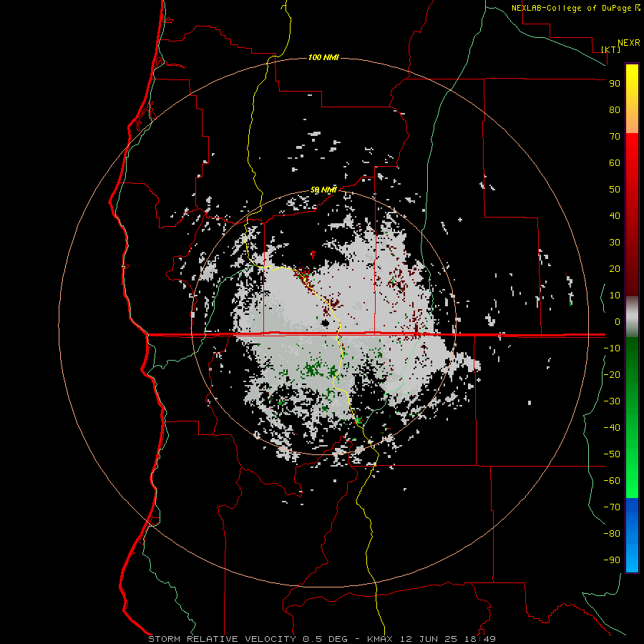Screen dimensions: 644x644
Task: Click the blue bottom segment of the color bar
Action: pyautogui.click(x=632, y=535)
